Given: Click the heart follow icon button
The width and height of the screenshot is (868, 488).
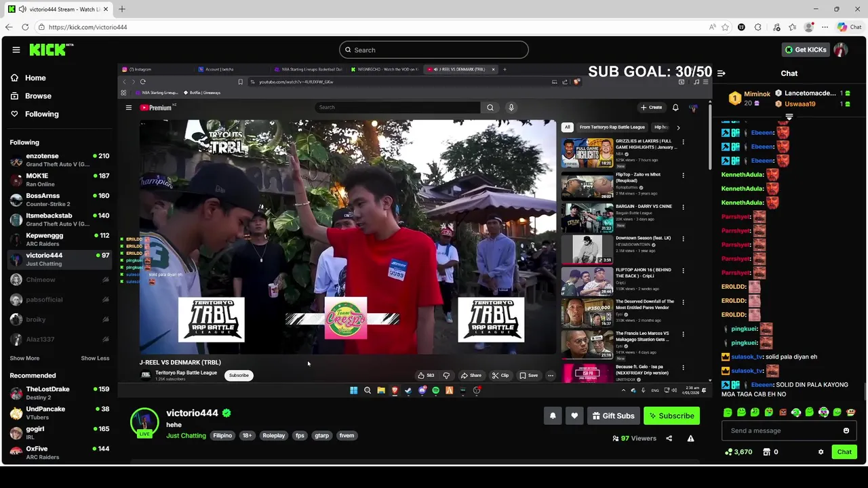Looking at the screenshot, I should [x=574, y=415].
